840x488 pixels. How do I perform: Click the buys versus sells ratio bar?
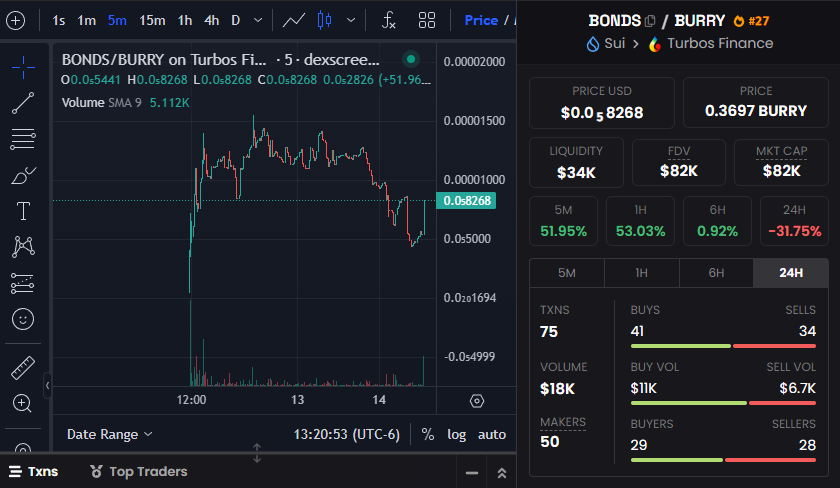pos(723,346)
